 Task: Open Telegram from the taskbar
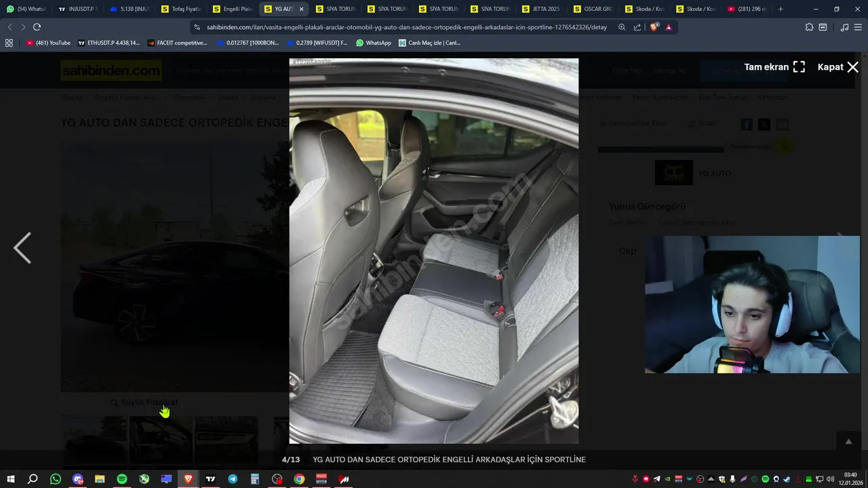point(233,479)
